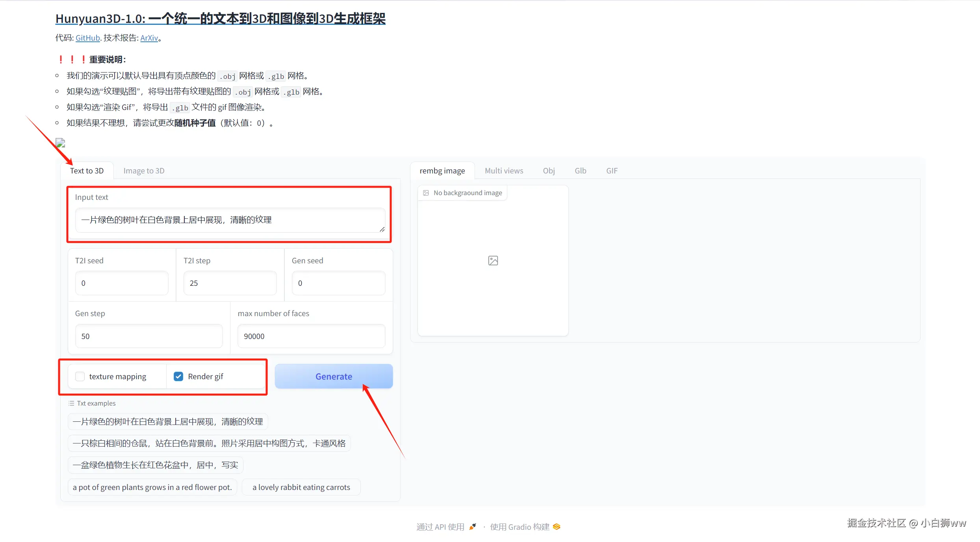Open the Glb output tab
980x542 pixels.
tap(580, 171)
